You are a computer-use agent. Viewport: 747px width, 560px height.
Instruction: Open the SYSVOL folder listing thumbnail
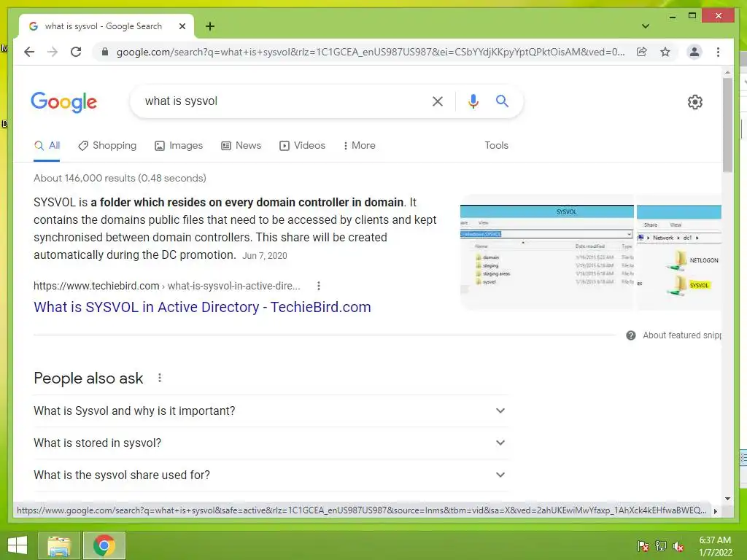547,252
